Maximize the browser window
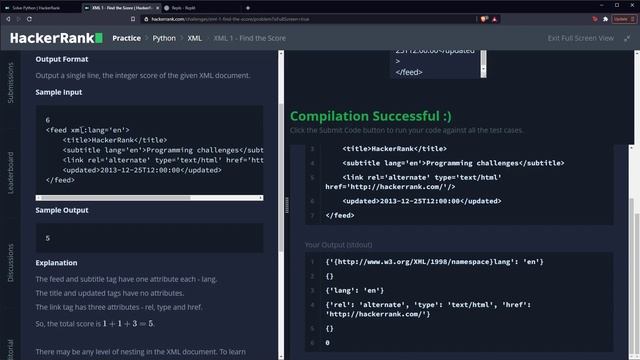Screen dimensions: 640x360 [617, 5]
